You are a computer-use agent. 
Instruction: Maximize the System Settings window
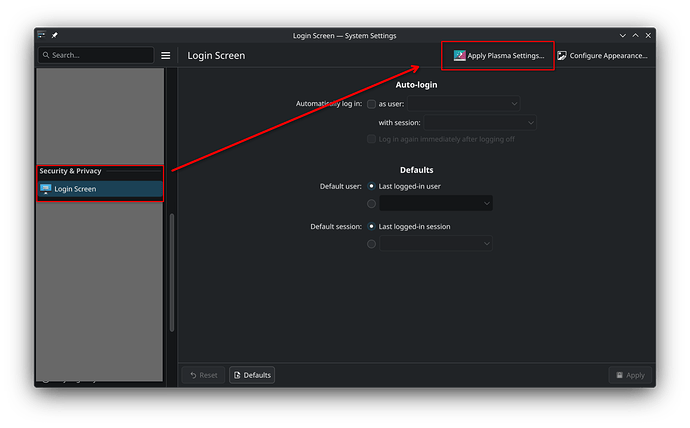(635, 36)
